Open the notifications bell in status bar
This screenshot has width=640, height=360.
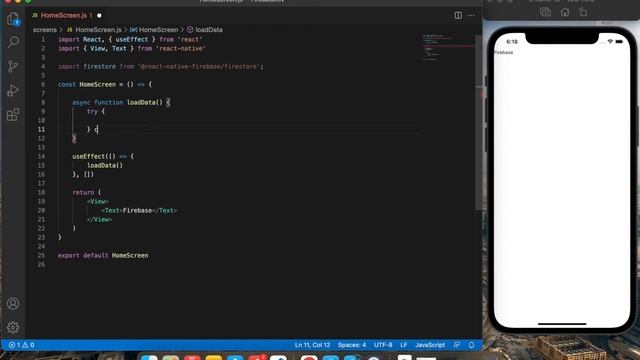click(x=471, y=345)
